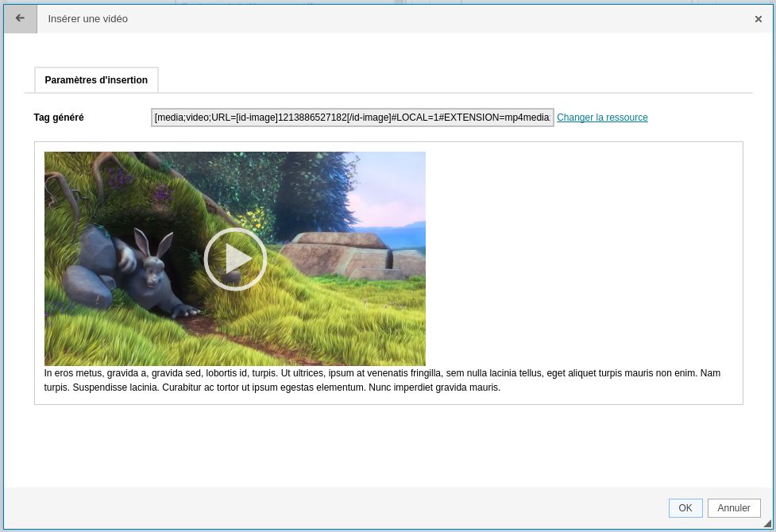
Task: Click the dialog resize grip corner
Action: (x=767, y=523)
